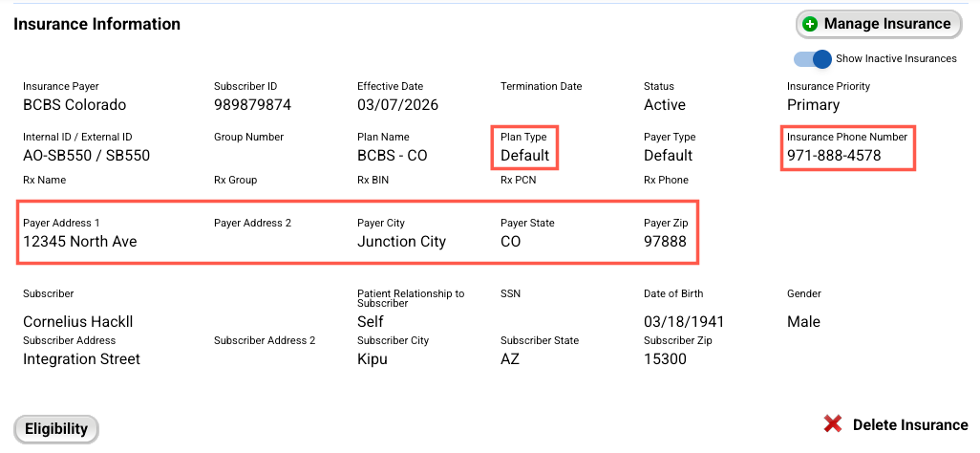This screenshot has width=980, height=453.
Task: Click the Insurance Priority Primary value
Action: click(813, 104)
